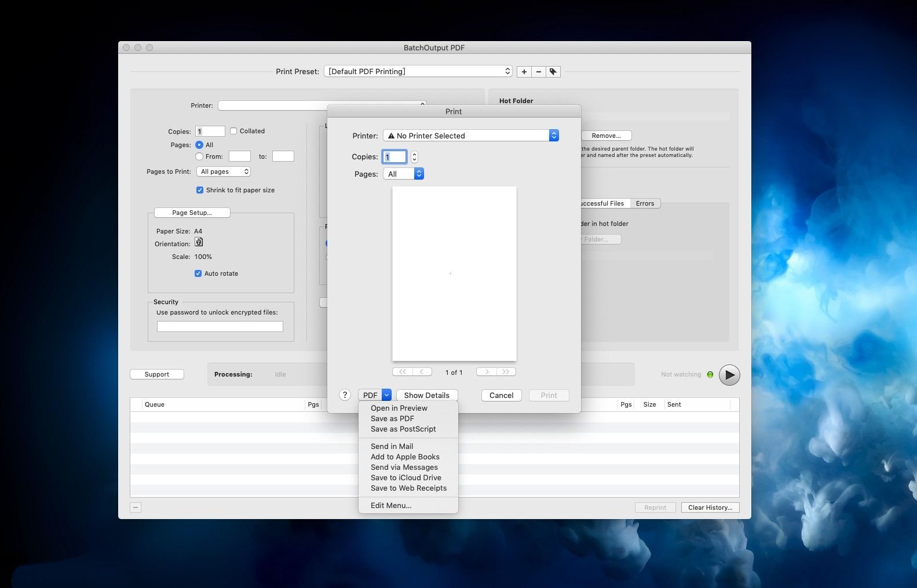This screenshot has width=917, height=588.
Task: Click the Support button
Action: (157, 374)
